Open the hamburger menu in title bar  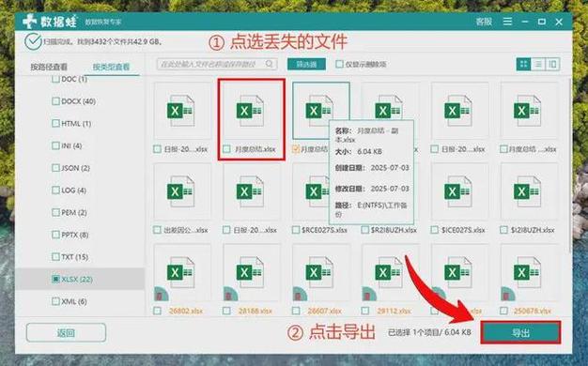(x=507, y=22)
